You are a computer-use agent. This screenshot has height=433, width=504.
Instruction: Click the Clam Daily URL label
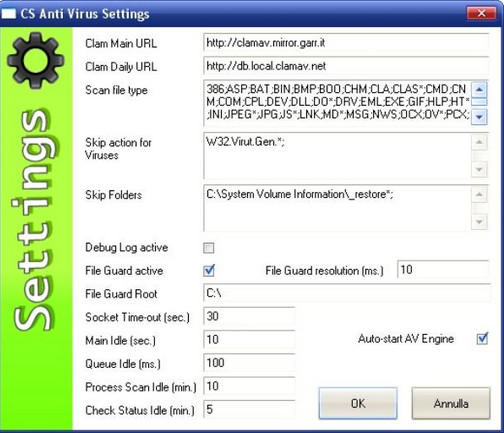click(121, 67)
